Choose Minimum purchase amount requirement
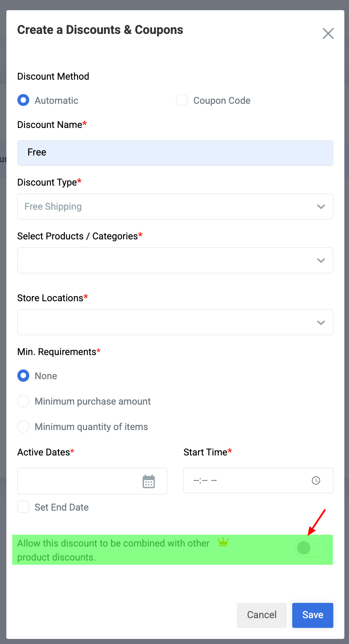Screen dimensions: 349x644 (x=23, y=401)
